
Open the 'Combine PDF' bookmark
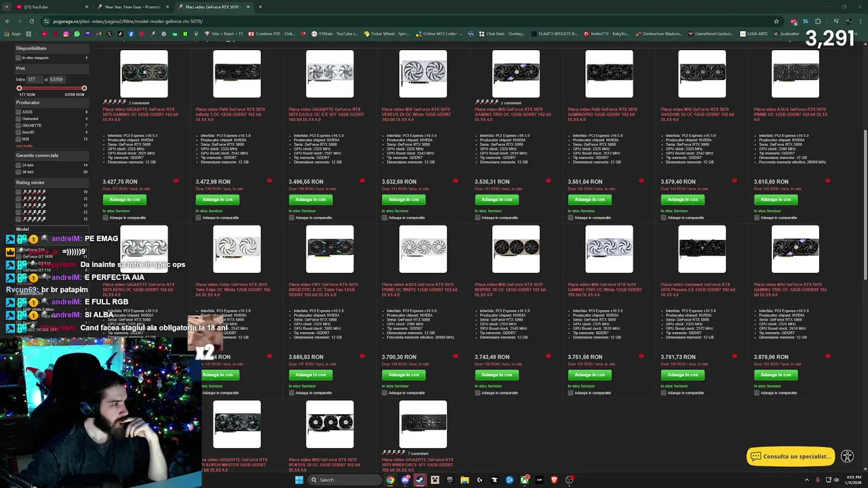coord(271,34)
